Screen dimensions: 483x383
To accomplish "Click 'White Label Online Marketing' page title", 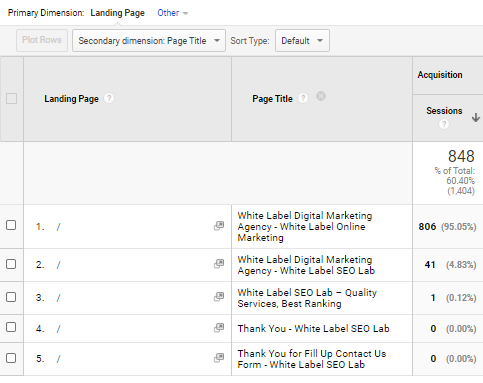I will coord(305,227).
